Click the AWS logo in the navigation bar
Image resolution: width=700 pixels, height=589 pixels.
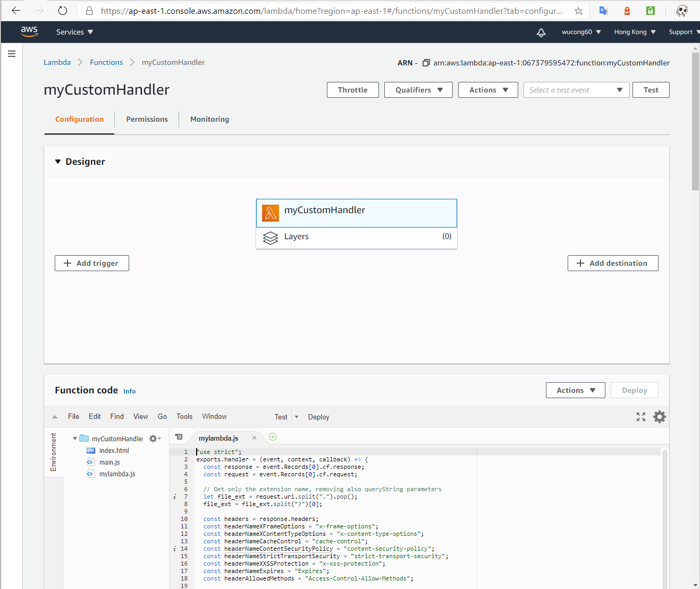pyautogui.click(x=29, y=32)
